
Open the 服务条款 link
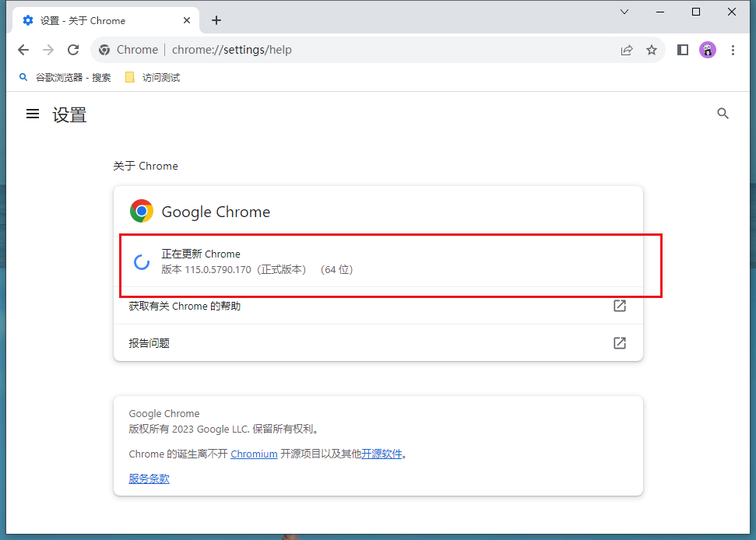point(149,479)
